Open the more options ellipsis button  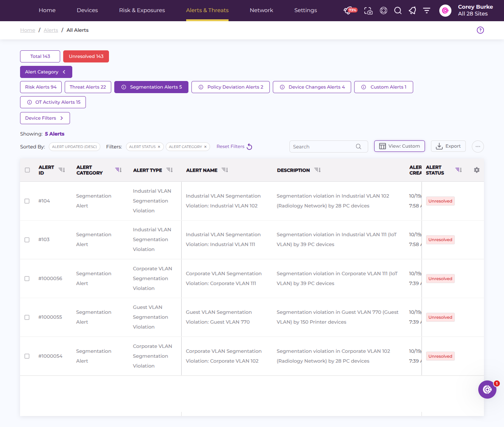click(478, 146)
